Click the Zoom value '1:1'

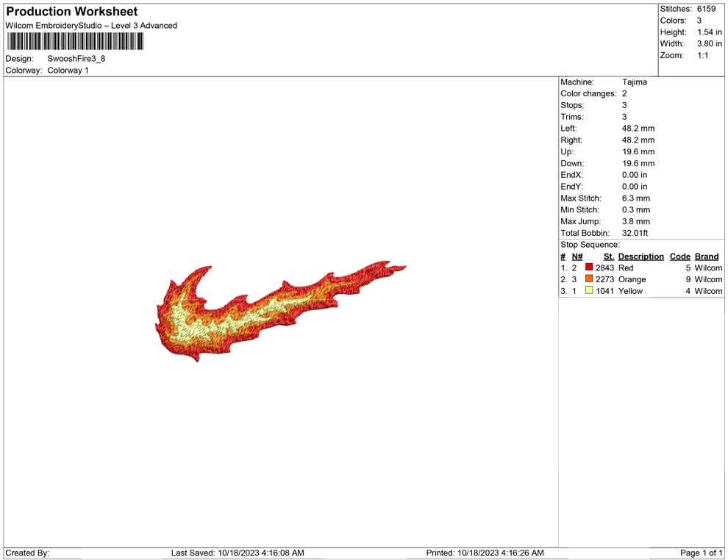(x=703, y=55)
